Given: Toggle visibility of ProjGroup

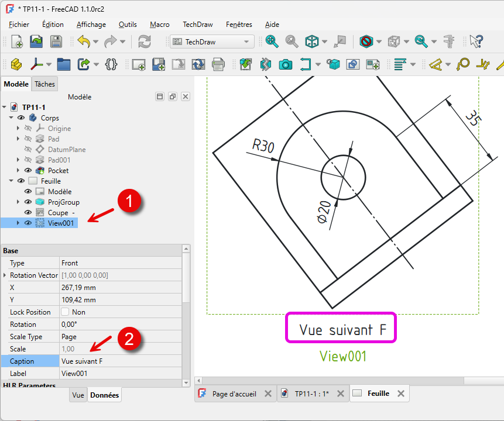Looking at the screenshot, I should click(28, 202).
